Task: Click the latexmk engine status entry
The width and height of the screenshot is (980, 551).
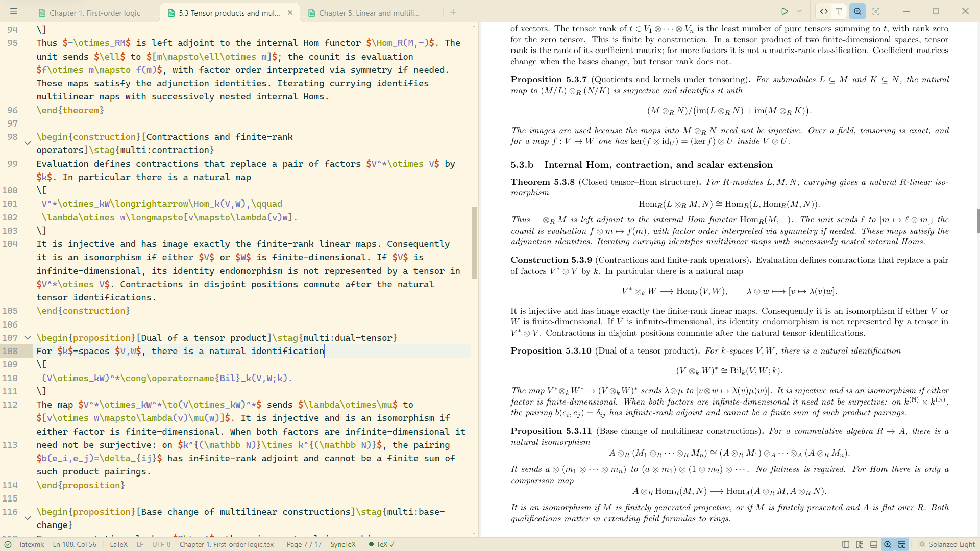Action: pyautogui.click(x=32, y=544)
